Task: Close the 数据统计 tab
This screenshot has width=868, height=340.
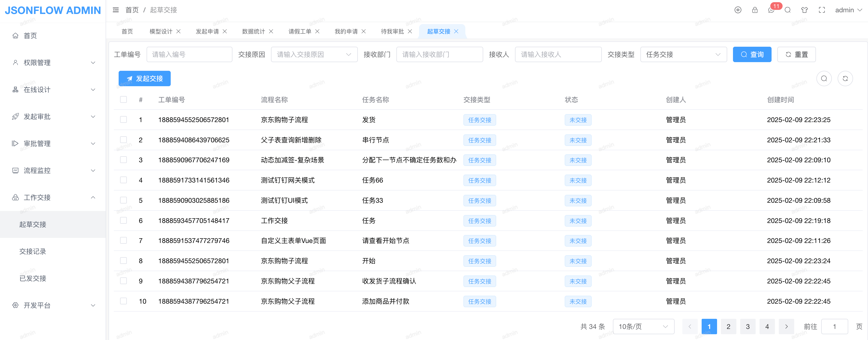Action: coord(271,31)
